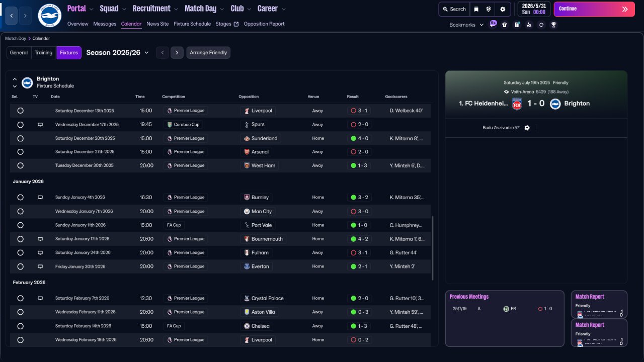Switch to the Messages tab
This screenshot has height=362, width=644.
click(x=105, y=24)
